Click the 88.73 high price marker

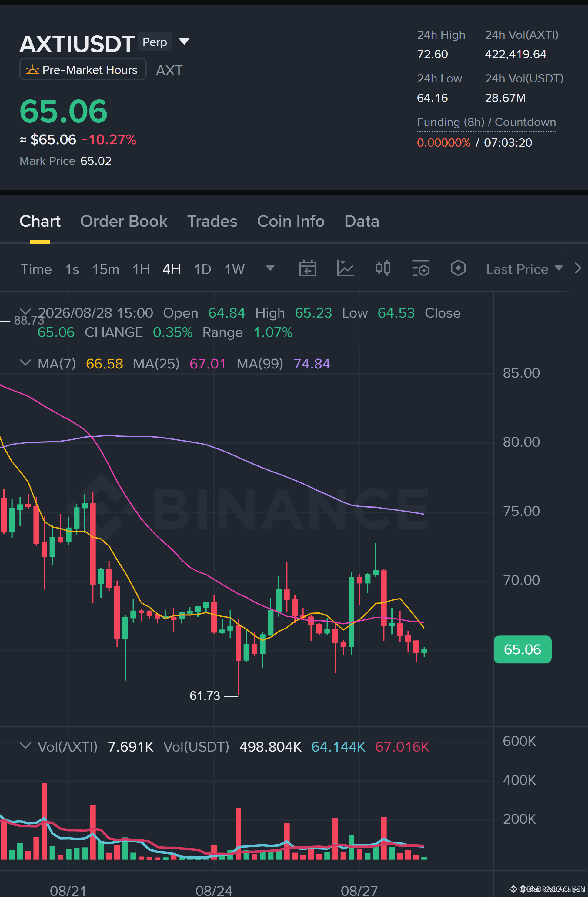point(29,320)
